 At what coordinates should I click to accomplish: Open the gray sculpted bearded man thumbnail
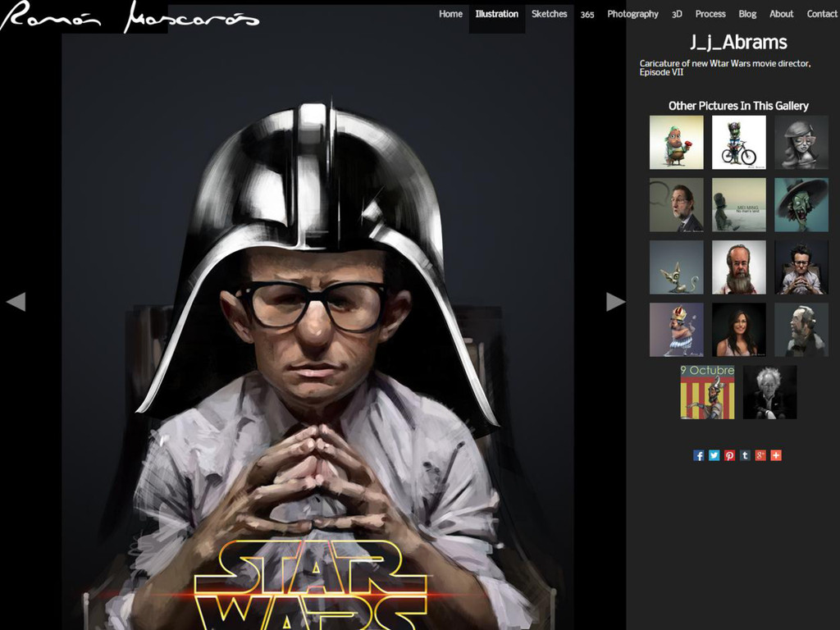801,330
